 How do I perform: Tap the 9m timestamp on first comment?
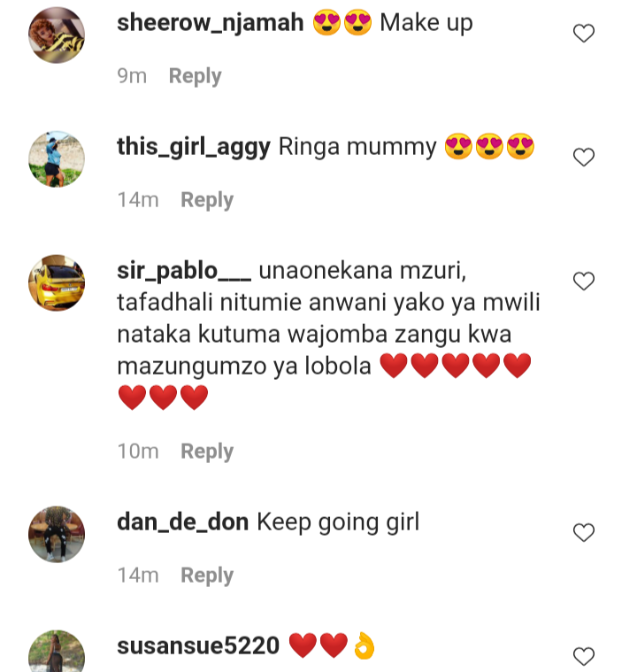click(x=132, y=76)
